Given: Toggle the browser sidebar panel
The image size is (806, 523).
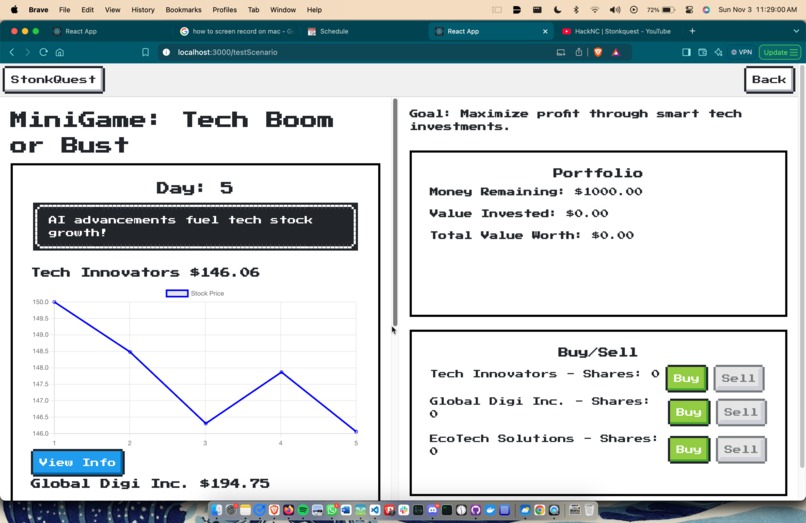Looking at the screenshot, I should 686,52.
